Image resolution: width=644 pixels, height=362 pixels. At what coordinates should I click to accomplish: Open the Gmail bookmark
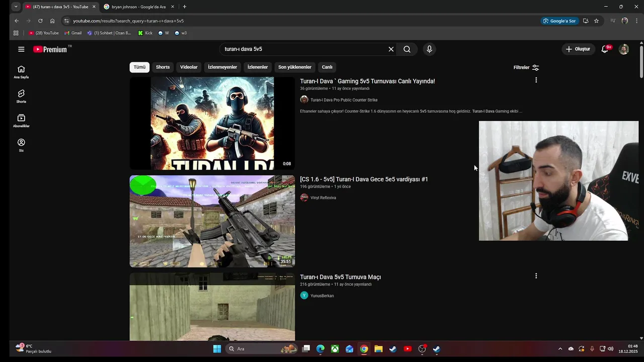click(x=73, y=33)
